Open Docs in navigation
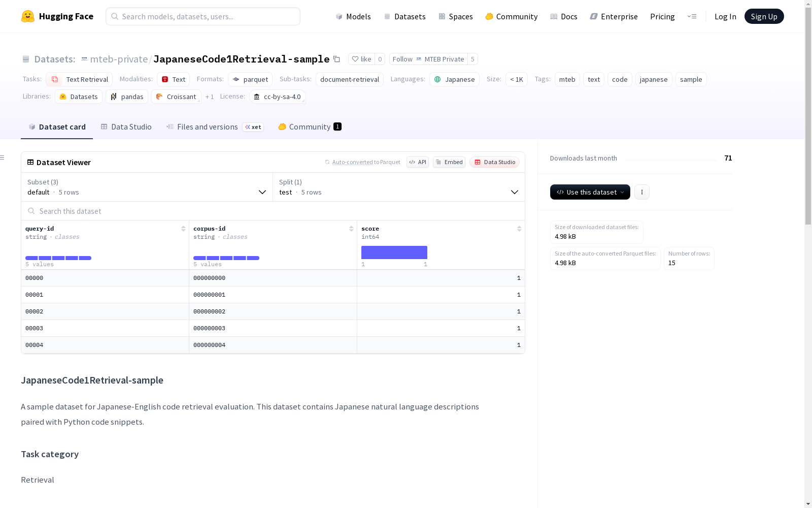The image size is (812, 508). click(x=564, y=16)
